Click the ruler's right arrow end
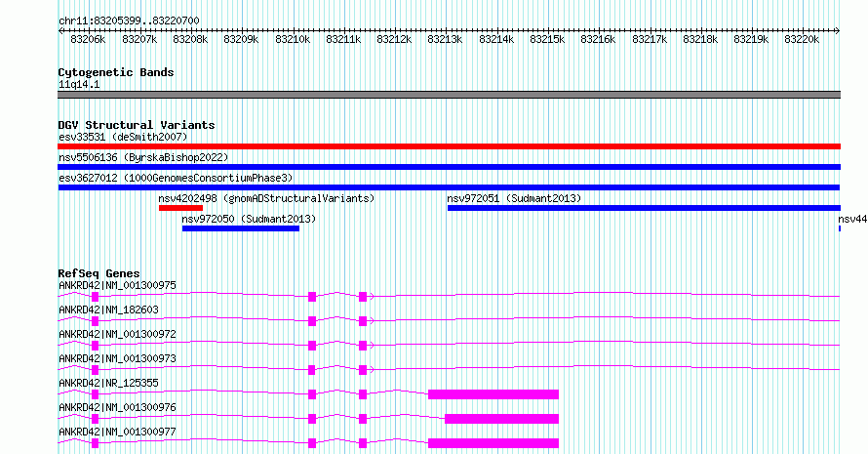Image resolution: width=868 pixels, height=454 pixels. click(838, 30)
